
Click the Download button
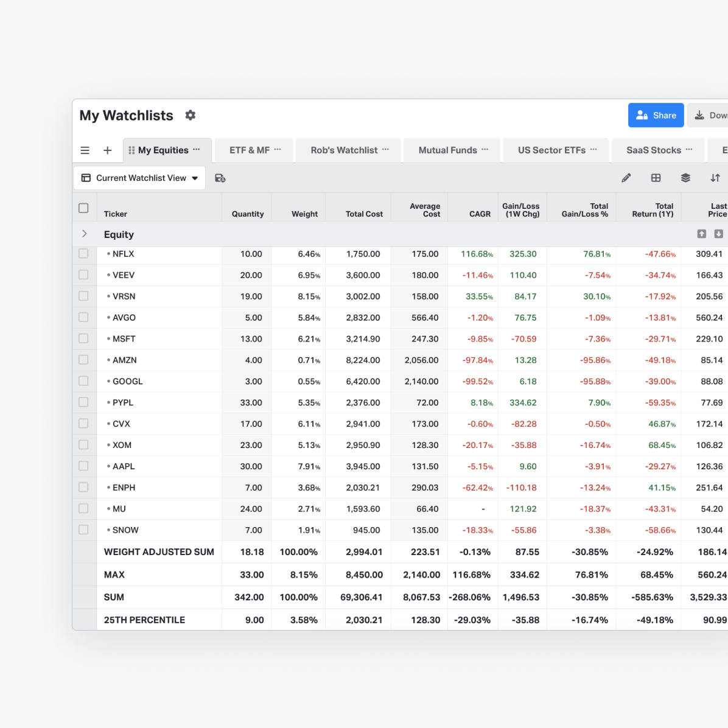(707, 115)
